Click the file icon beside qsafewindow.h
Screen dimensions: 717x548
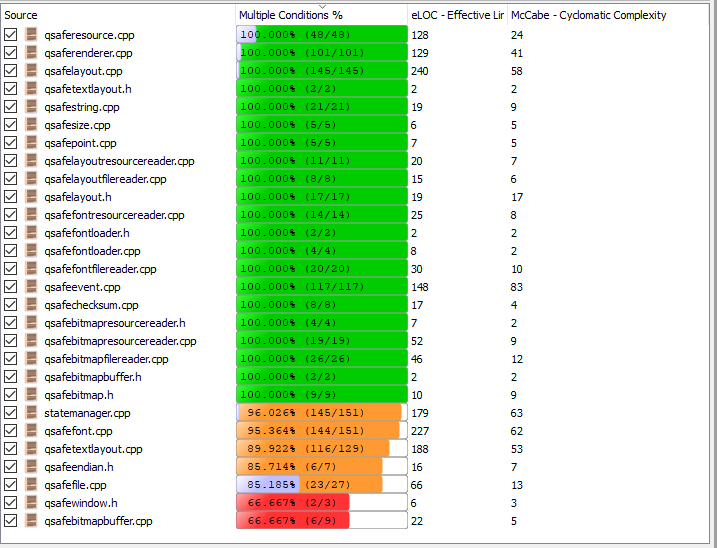point(32,503)
